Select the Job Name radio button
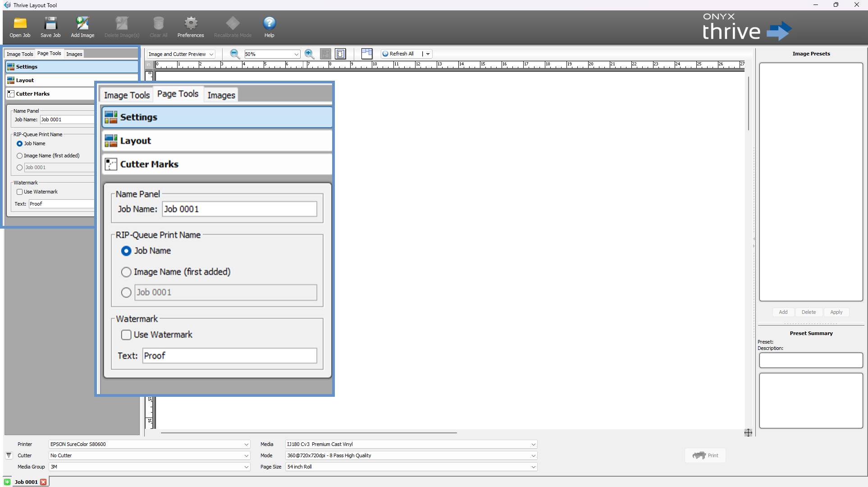Screen dimensions: 868x487 [126, 251]
